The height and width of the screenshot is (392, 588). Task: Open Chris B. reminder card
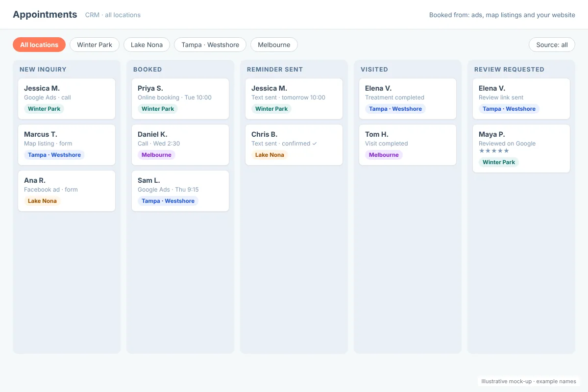click(294, 145)
